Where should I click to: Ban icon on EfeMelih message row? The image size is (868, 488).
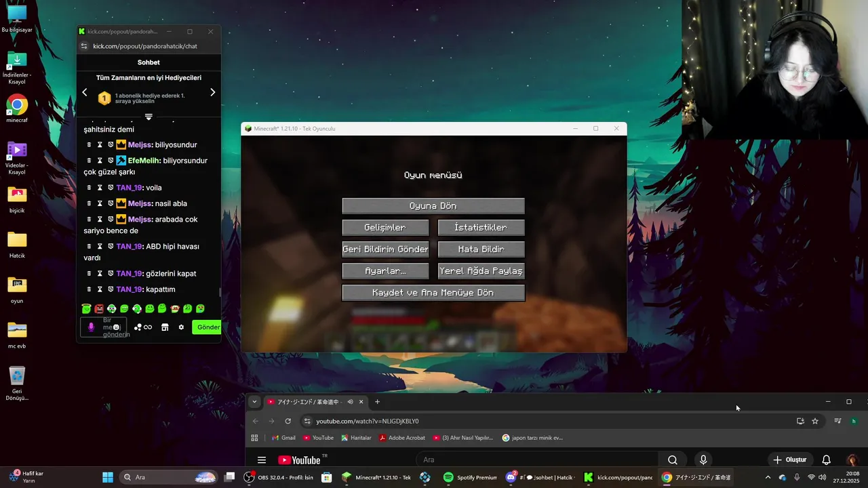(x=111, y=161)
